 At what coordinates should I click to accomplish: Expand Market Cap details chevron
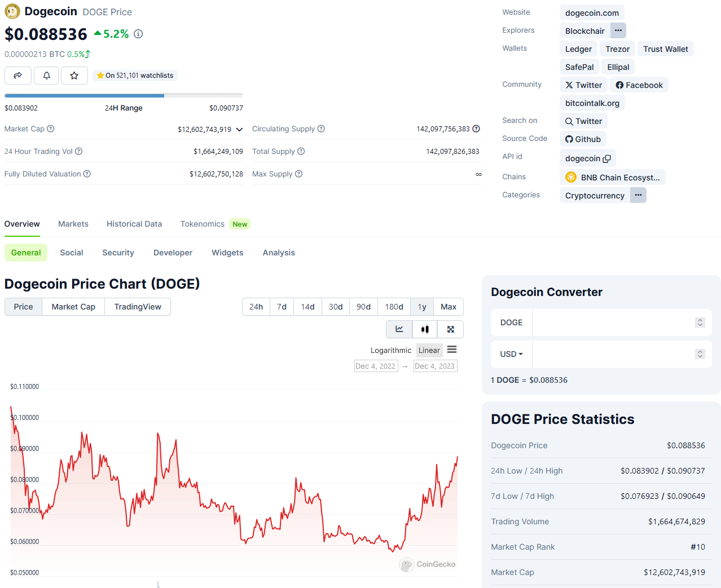coord(239,130)
